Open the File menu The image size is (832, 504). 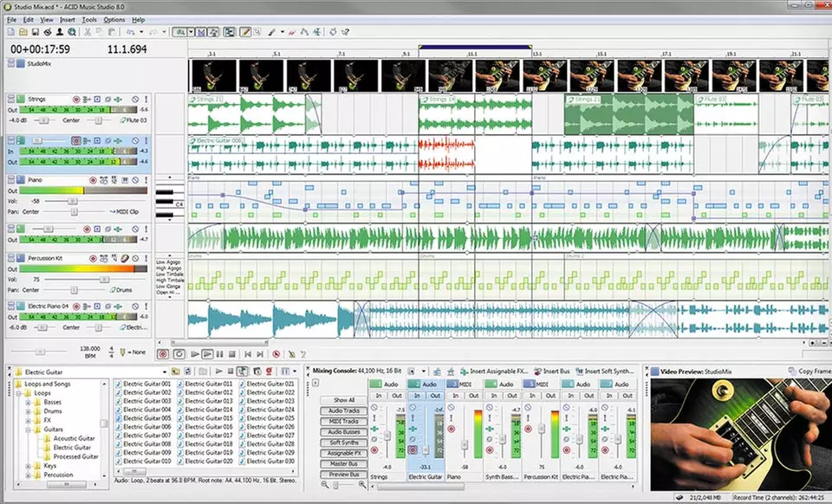point(11,20)
